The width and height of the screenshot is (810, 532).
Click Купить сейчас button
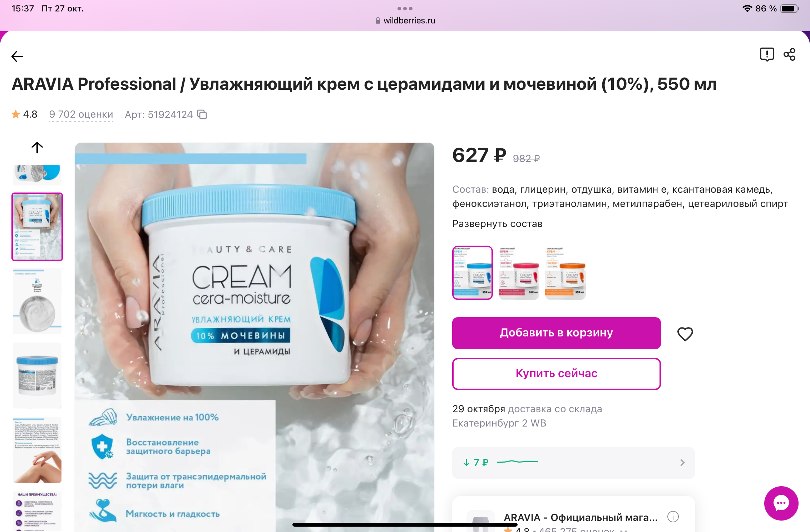tap(556, 374)
